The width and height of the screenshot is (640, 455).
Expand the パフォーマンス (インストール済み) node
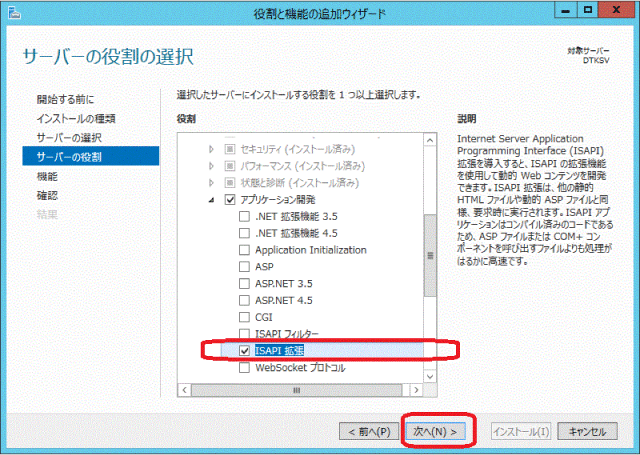211,166
